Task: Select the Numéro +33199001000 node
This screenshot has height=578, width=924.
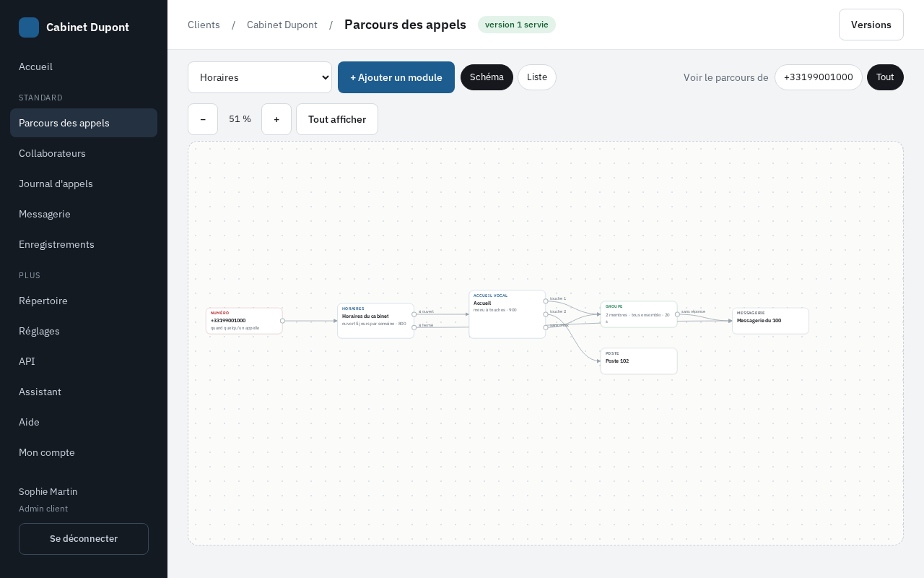Action: [244, 322]
